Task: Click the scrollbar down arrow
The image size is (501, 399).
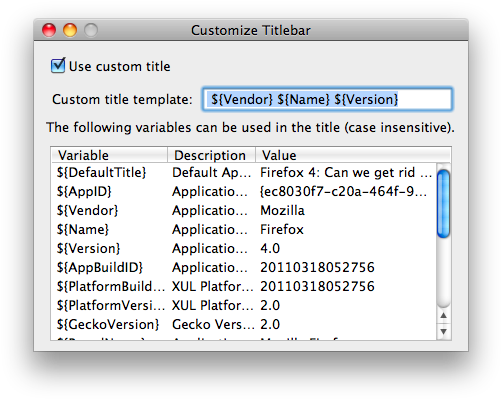Action: 443,331
